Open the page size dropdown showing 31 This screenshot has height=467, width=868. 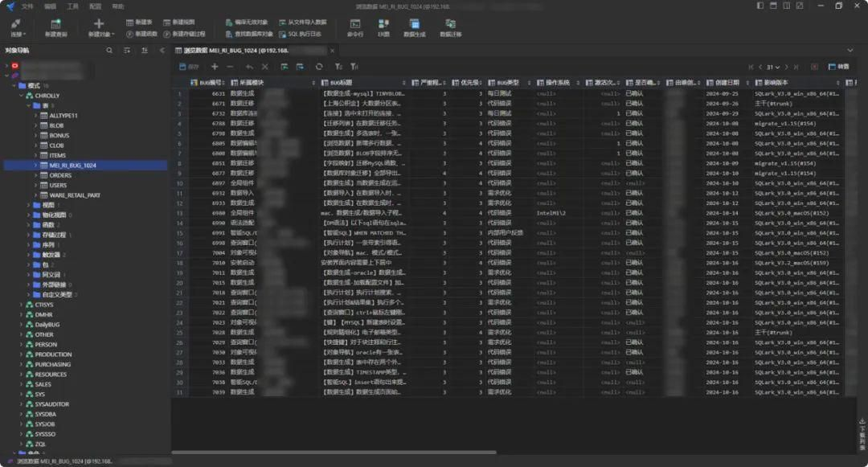pos(773,67)
